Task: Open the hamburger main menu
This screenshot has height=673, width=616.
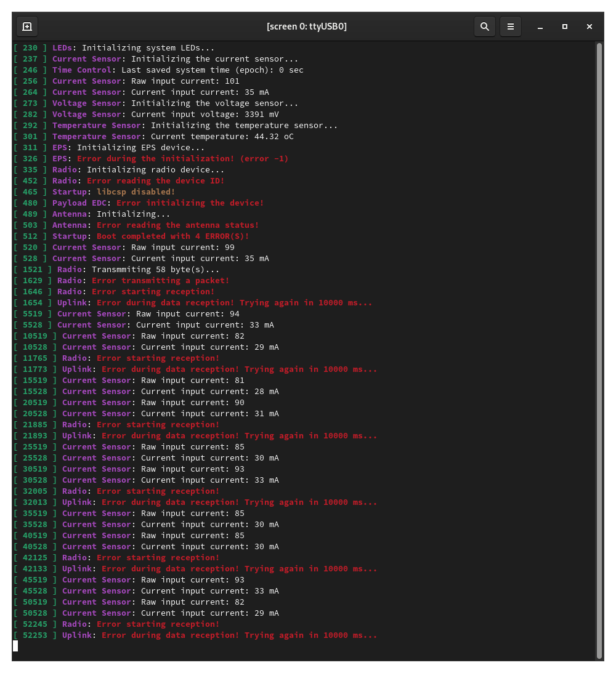Action: pyautogui.click(x=511, y=26)
